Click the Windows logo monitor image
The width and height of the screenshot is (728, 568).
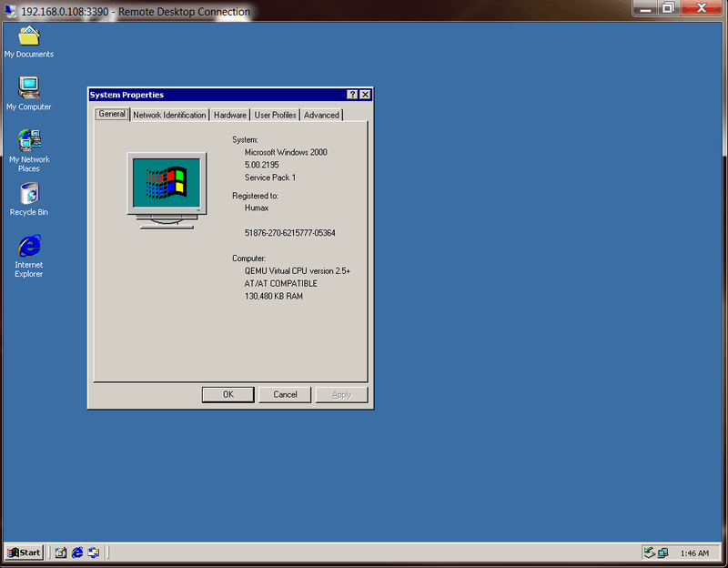click(167, 190)
